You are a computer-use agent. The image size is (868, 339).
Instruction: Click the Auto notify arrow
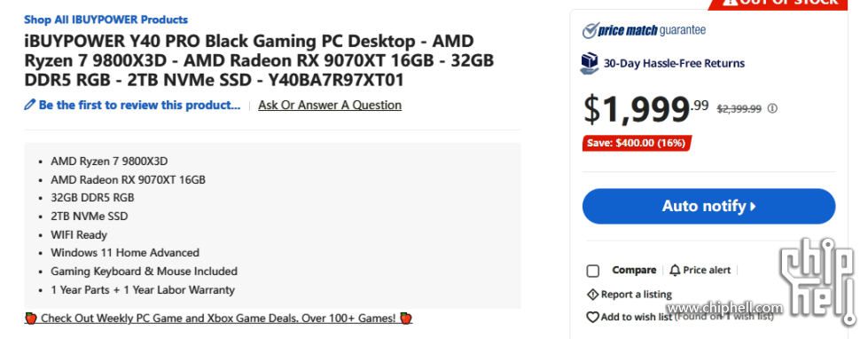point(753,207)
